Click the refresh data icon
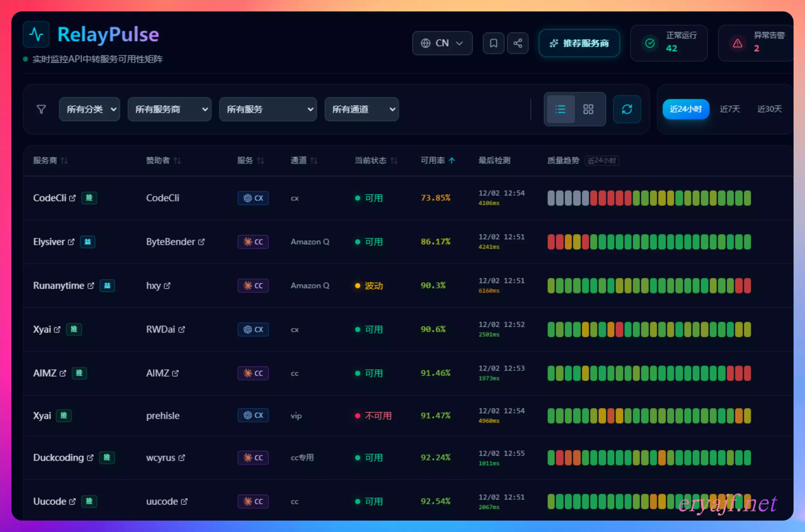805x532 pixels. click(x=627, y=109)
